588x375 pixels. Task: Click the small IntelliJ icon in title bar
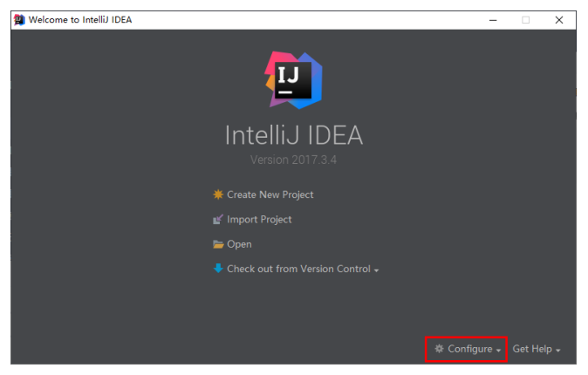[19, 20]
